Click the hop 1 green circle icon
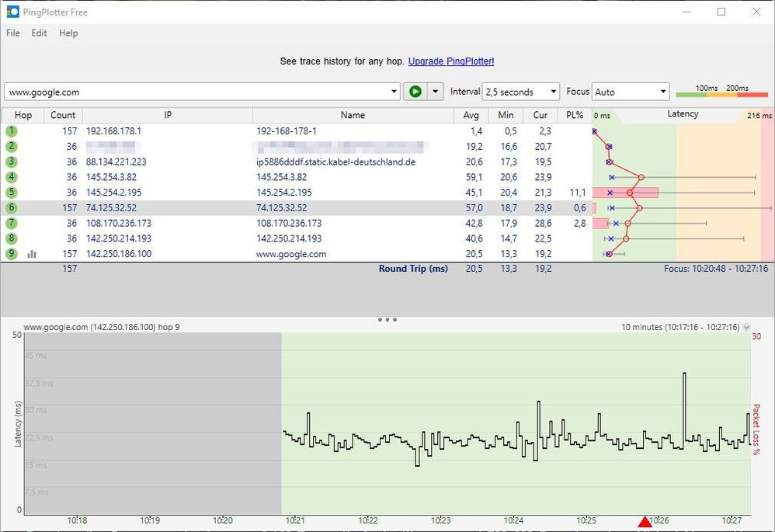Image resolution: width=775 pixels, height=532 pixels. [x=12, y=131]
